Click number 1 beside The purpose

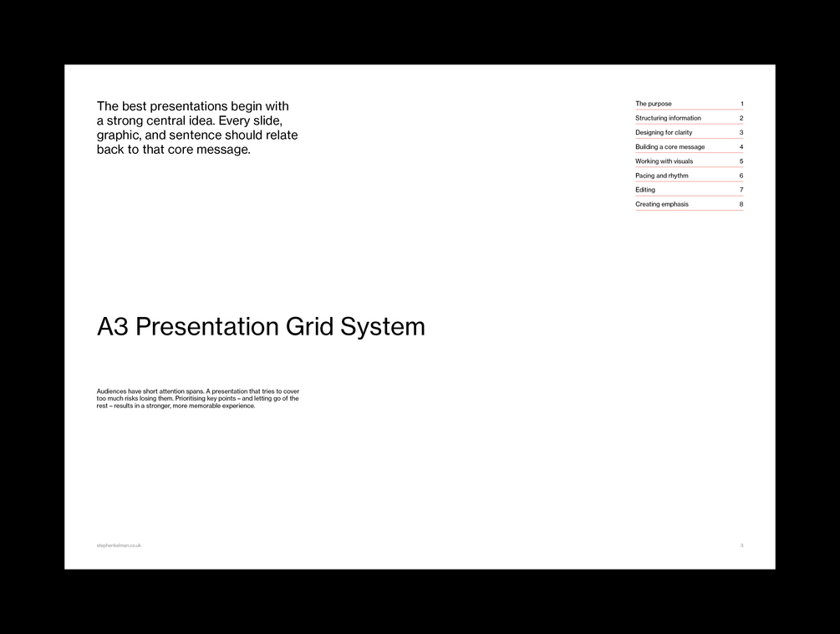pos(742,104)
